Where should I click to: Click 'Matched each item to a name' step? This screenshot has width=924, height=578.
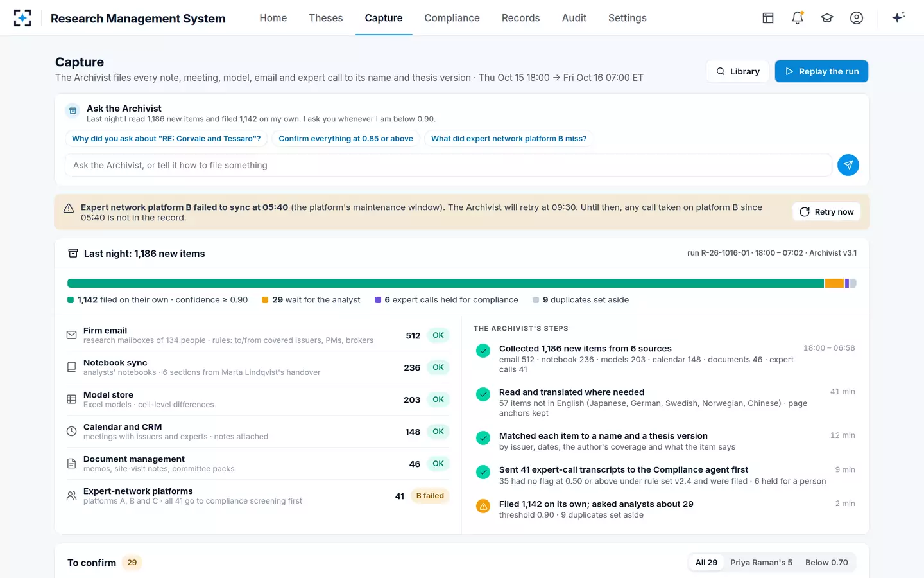603,436
